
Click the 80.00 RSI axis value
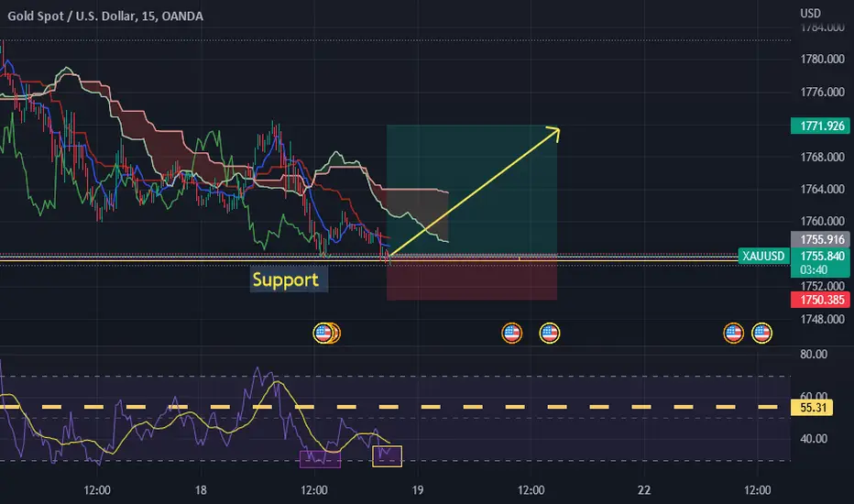[814, 354]
